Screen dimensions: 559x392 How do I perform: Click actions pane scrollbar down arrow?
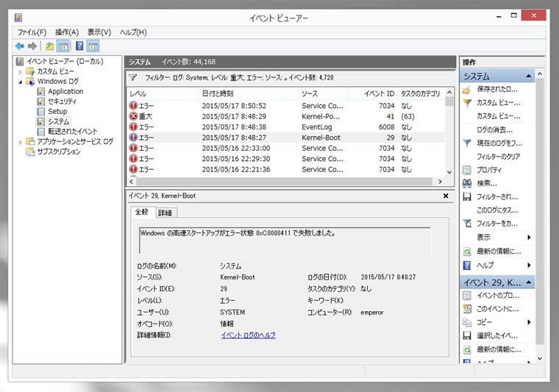click(x=540, y=358)
